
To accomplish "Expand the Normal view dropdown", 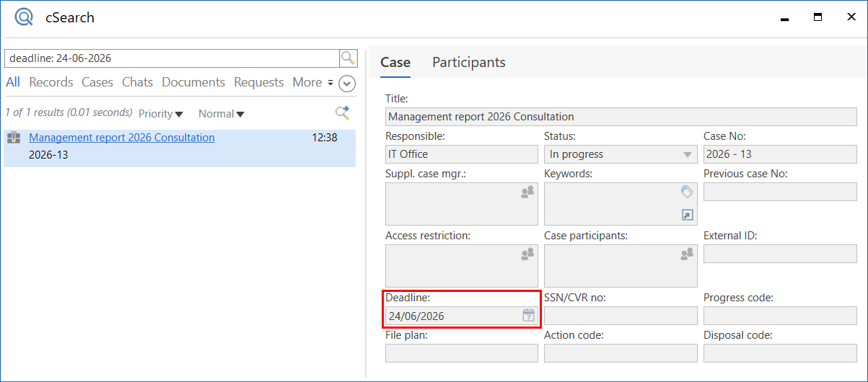I will click(x=221, y=114).
